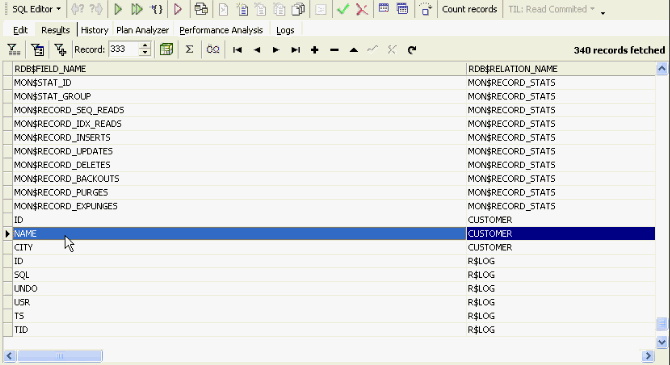Click the query windows icon after debug
The image size is (670, 365).
(x=201, y=9)
